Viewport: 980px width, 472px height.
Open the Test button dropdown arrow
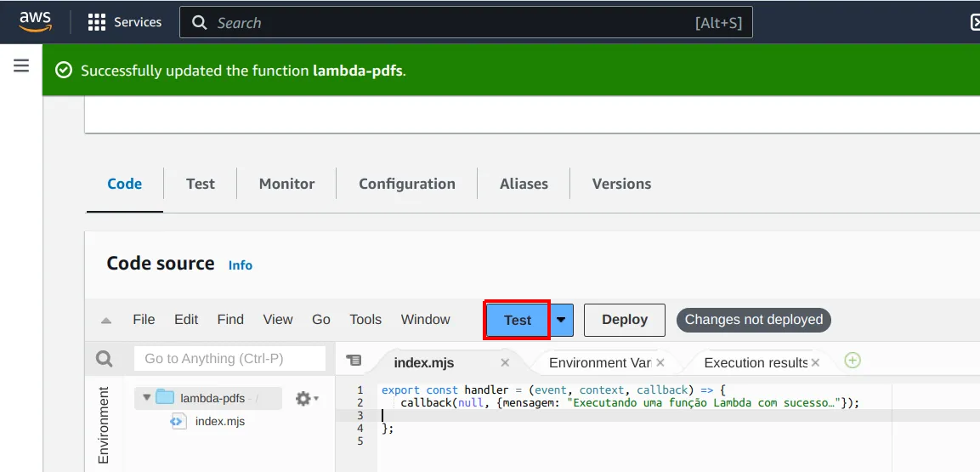(x=561, y=320)
